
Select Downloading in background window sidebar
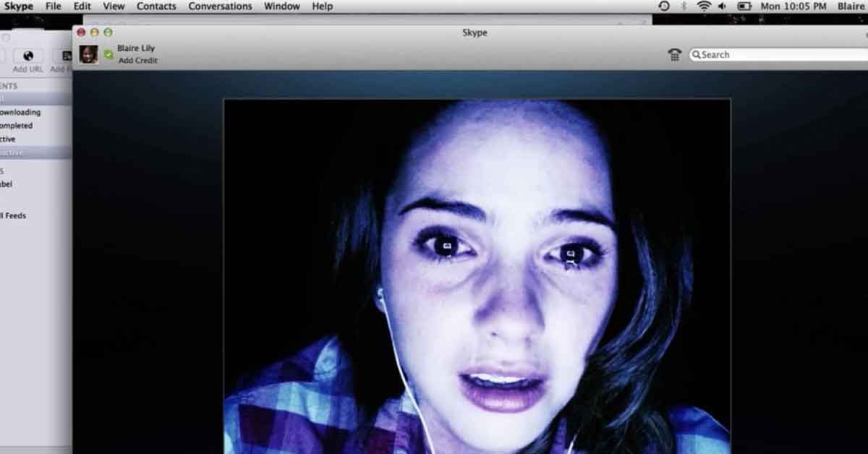(20, 112)
